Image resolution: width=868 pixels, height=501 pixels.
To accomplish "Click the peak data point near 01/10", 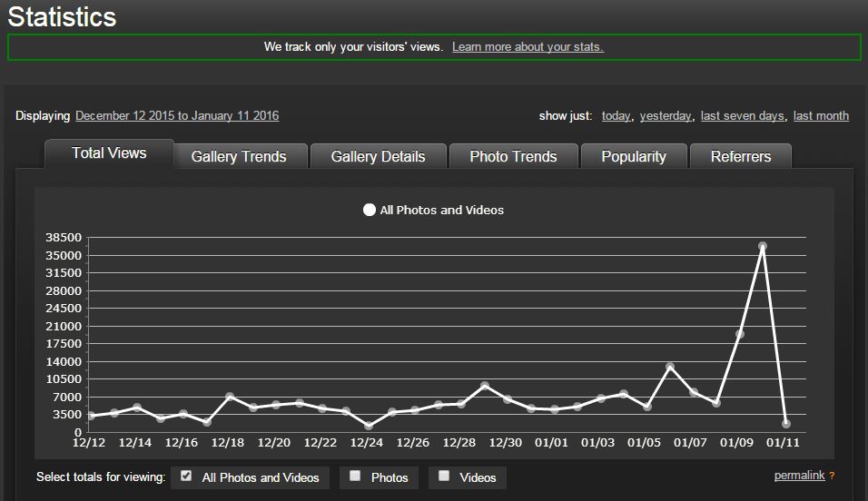I will click(x=763, y=246).
